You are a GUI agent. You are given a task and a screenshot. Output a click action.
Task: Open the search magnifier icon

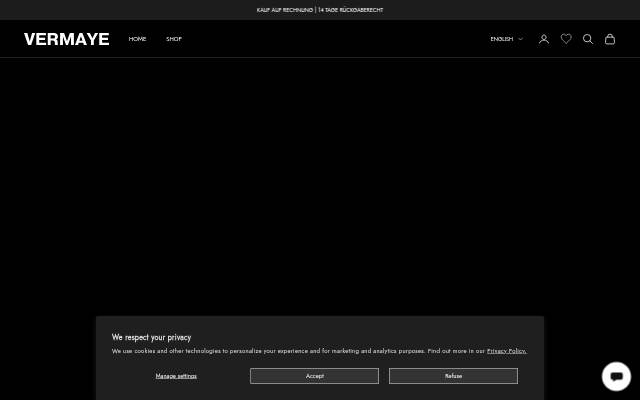tap(588, 39)
